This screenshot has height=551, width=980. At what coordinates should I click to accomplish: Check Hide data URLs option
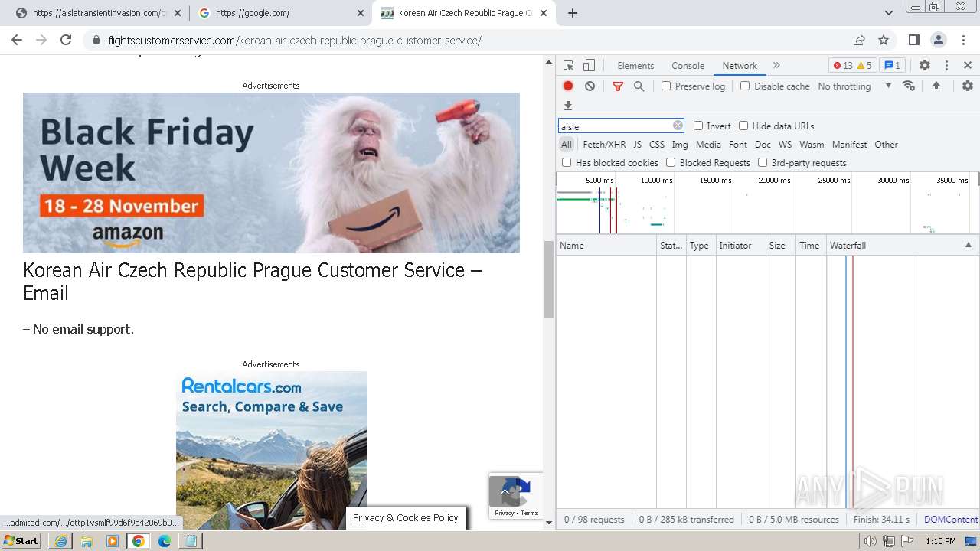[x=743, y=126]
